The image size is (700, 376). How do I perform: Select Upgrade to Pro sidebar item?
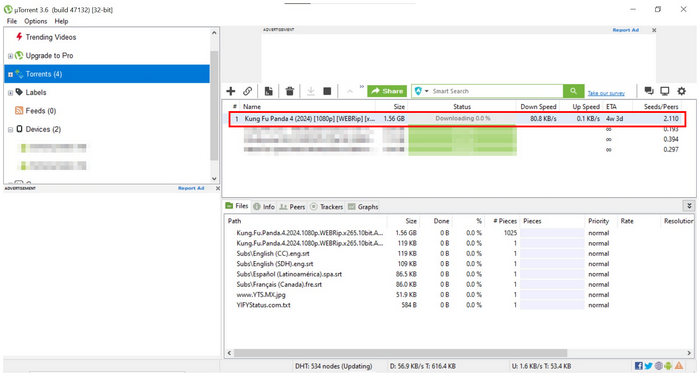pos(49,55)
